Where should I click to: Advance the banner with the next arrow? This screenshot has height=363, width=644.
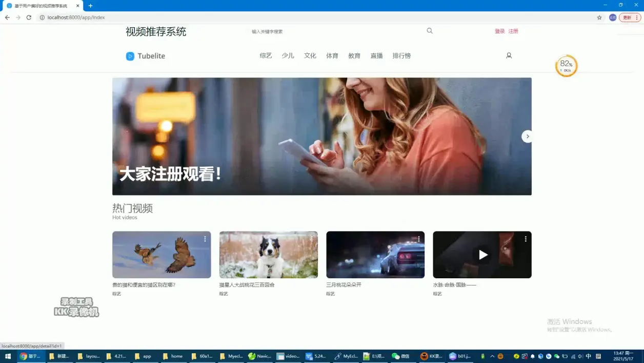[x=527, y=137]
